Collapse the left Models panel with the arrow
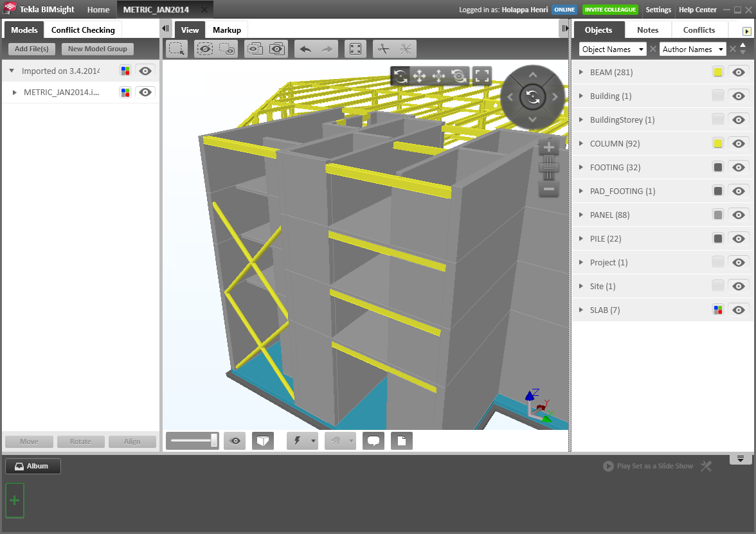The width and height of the screenshot is (756, 534). point(166,28)
